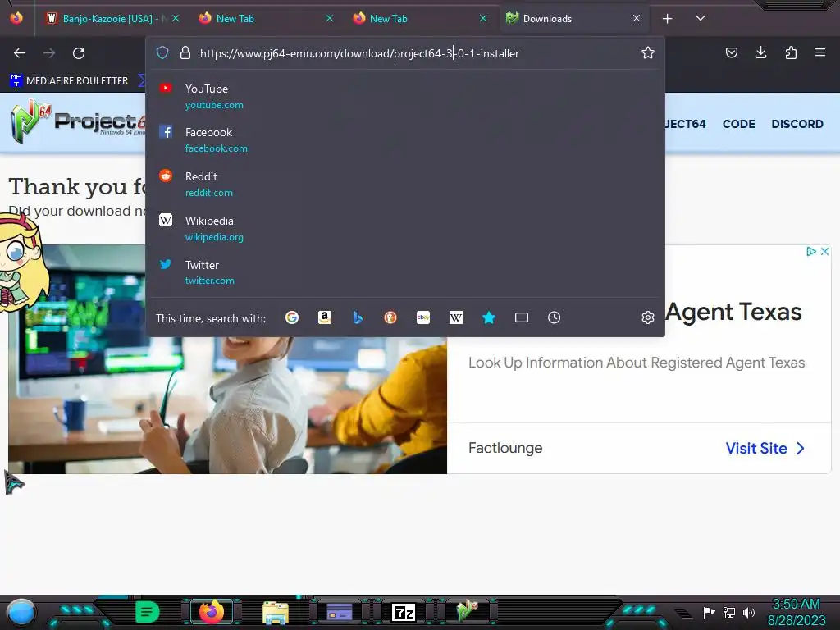Expand the list all tabs chevron
The width and height of the screenshot is (840, 630).
click(701, 18)
